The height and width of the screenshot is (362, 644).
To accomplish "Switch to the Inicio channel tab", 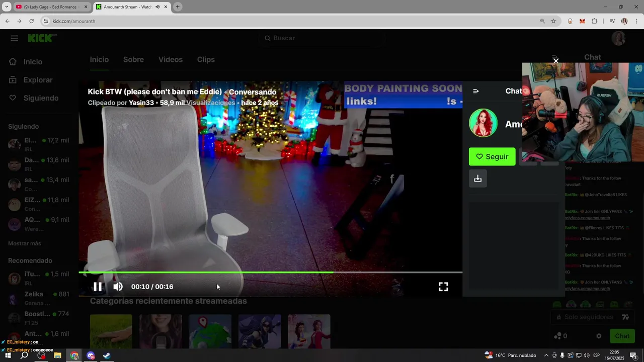I will [x=99, y=59].
